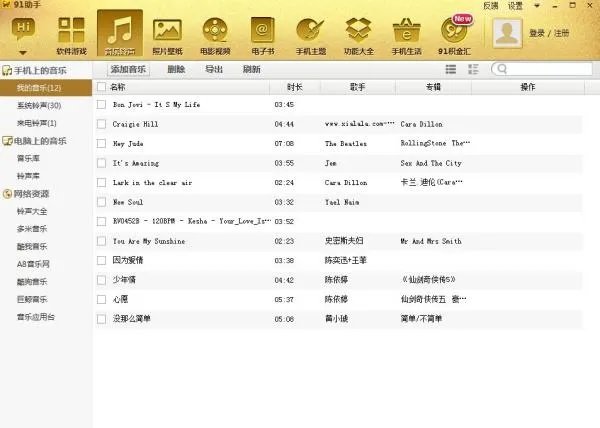Viewport: 600px width, 428px height.
Task: Open 电子书 e-book section
Action: [263, 36]
